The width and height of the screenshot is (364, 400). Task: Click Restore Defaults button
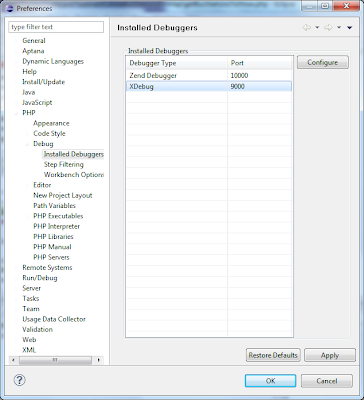(273, 355)
